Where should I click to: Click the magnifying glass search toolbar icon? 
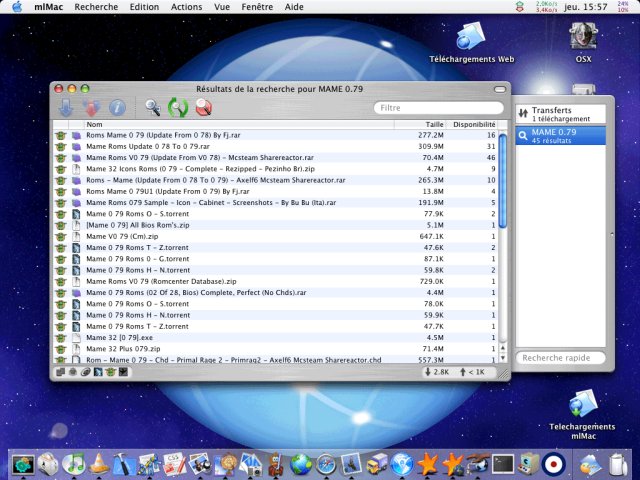[x=153, y=107]
